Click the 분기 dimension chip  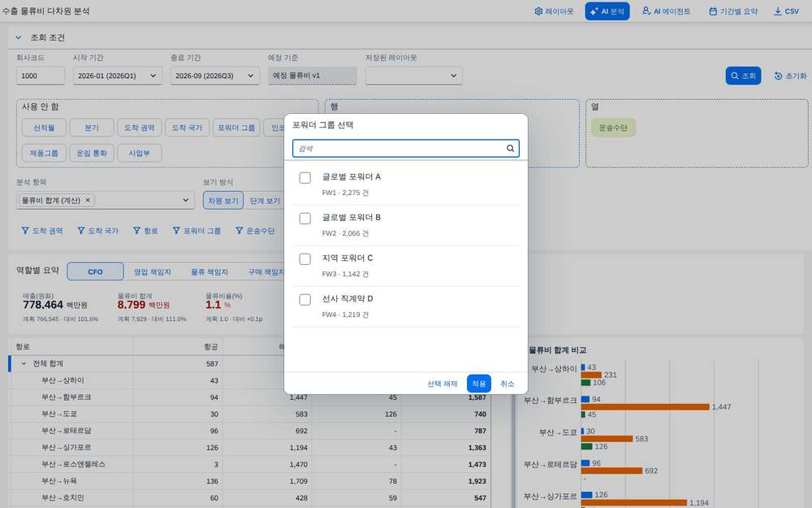pos(92,128)
